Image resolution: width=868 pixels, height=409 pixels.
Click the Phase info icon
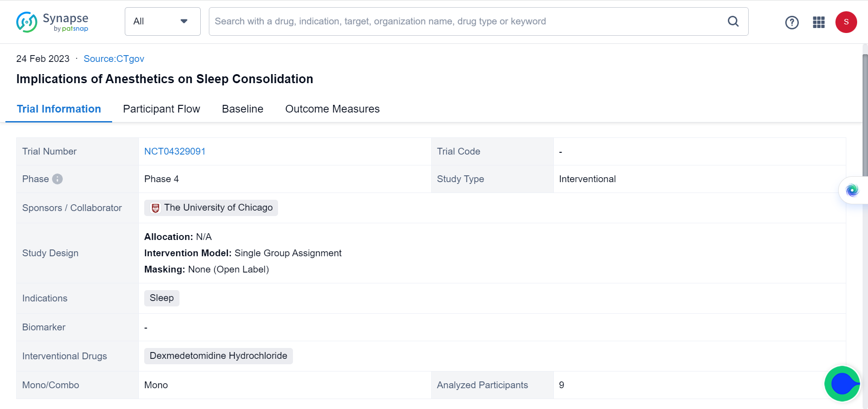(x=57, y=179)
